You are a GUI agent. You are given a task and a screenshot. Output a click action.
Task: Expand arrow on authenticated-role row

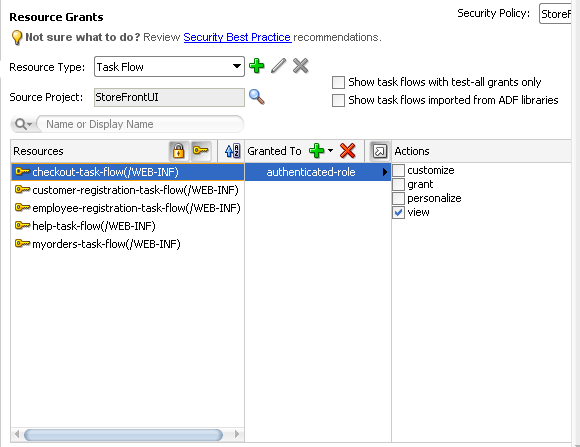(385, 172)
